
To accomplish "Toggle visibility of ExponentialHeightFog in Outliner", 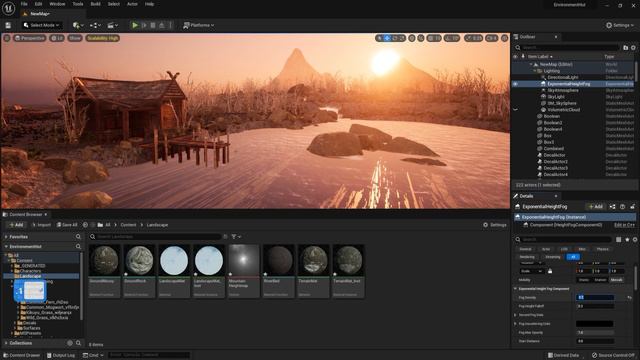I will pos(516,84).
